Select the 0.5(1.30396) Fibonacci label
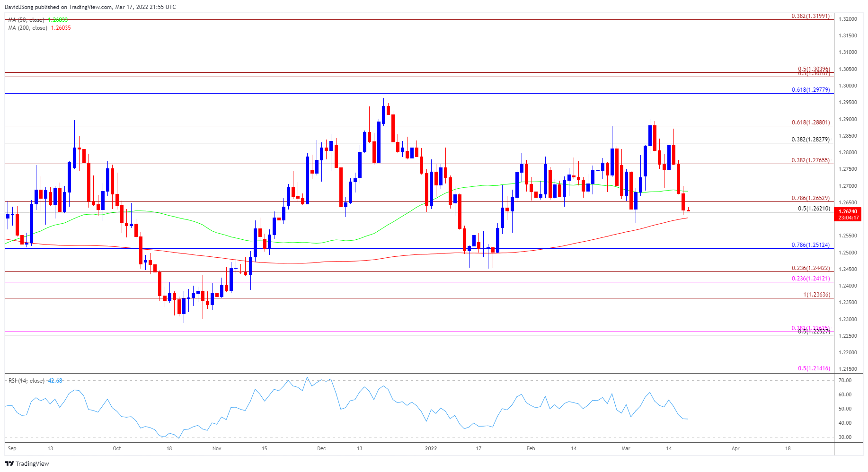Image resolution: width=868 pixels, height=472 pixels. 814,69
